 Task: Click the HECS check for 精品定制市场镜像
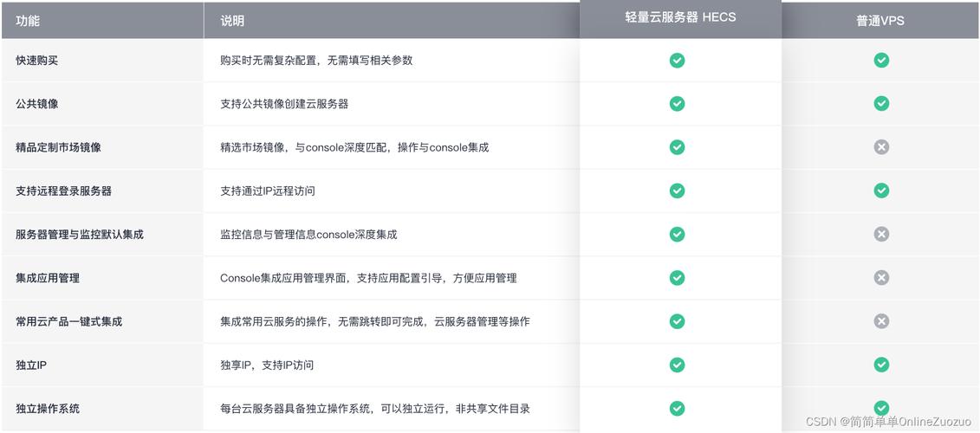coord(677,147)
